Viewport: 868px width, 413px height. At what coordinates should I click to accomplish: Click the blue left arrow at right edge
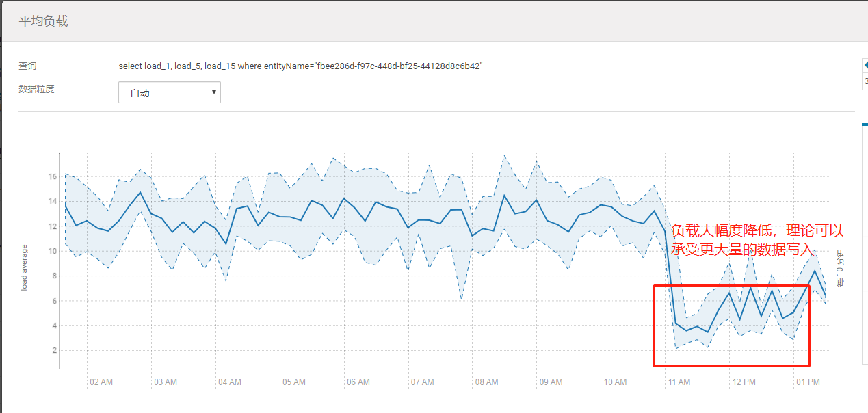point(864,65)
